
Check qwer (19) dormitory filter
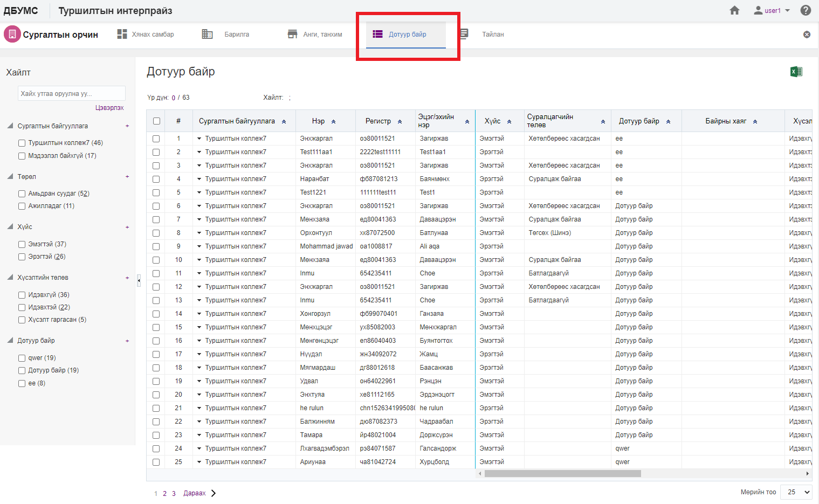22,358
